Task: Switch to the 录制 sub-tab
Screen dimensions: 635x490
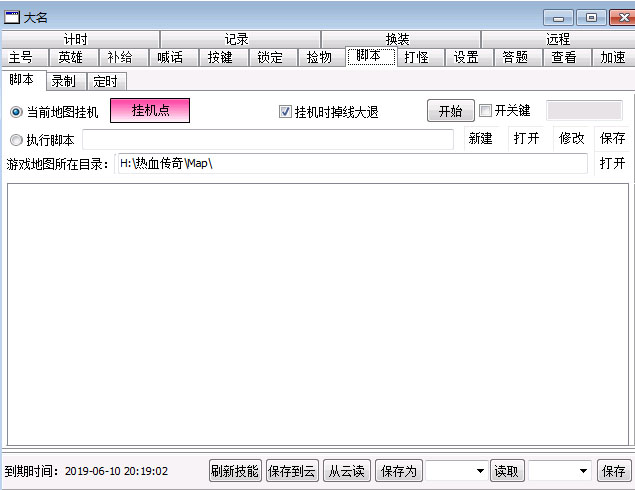Action: (x=67, y=81)
